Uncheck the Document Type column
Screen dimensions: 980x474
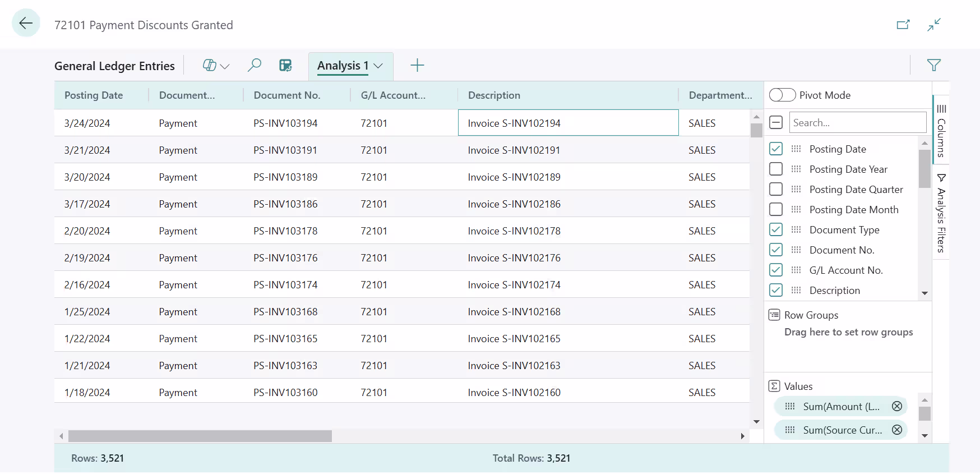coord(776,230)
